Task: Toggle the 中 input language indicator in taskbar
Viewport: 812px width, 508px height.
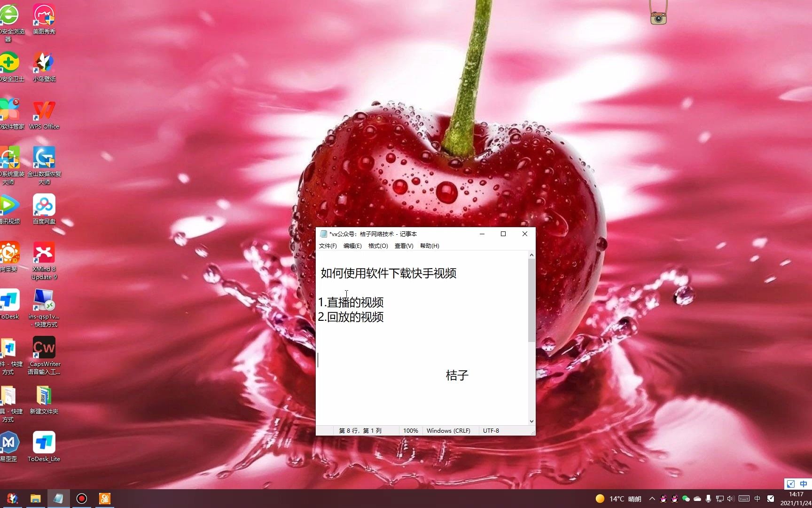Action: click(x=757, y=499)
